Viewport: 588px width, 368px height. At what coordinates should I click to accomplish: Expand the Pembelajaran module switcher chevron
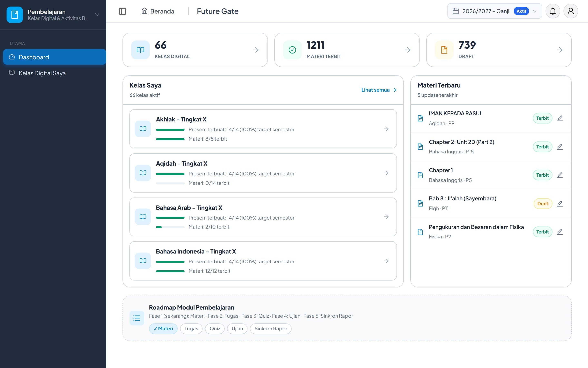[x=97, y=15]
